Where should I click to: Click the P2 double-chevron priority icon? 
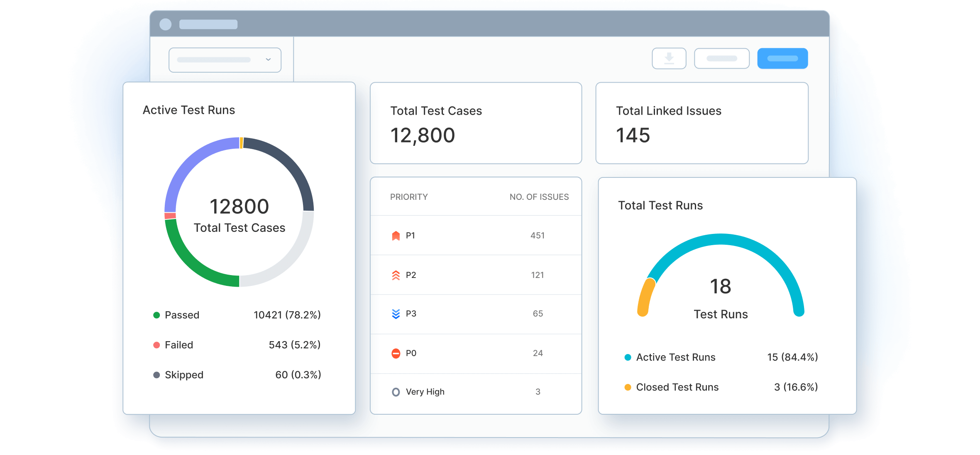pyautogui.click(x=396, y=275)
